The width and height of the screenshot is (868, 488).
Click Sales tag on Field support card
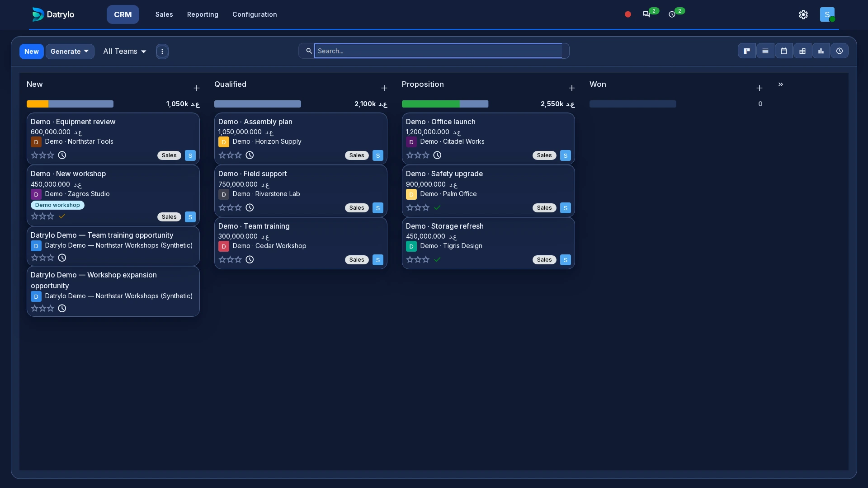[357, 208]
